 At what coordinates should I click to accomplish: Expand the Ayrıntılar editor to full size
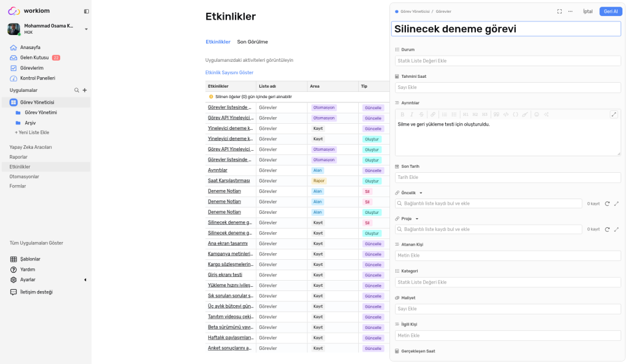[x=613, y=115]
